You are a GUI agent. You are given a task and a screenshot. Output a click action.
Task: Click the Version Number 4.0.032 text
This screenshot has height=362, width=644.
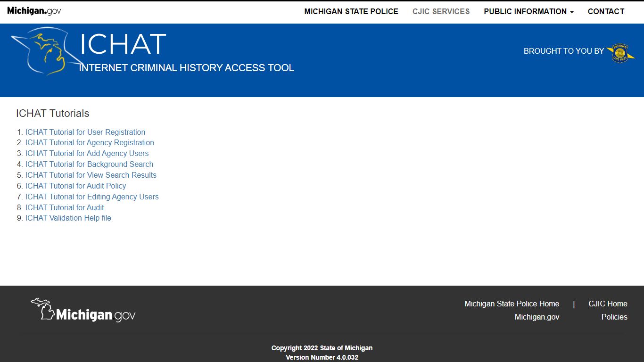[x=322, y=357]
